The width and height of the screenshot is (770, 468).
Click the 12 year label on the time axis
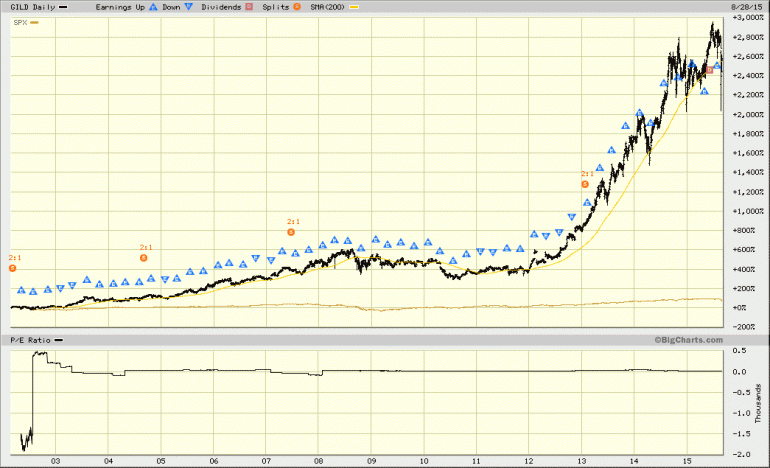(x=528, y=461)
